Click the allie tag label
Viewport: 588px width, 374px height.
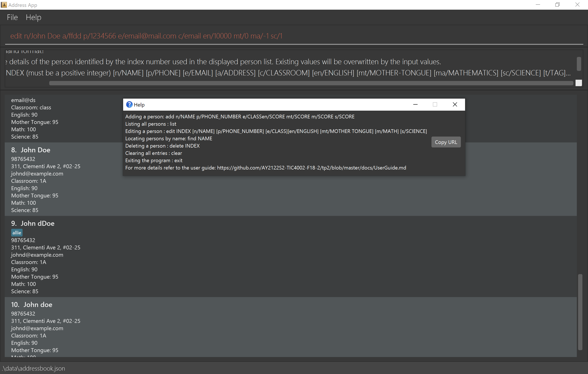click(17, 233)
